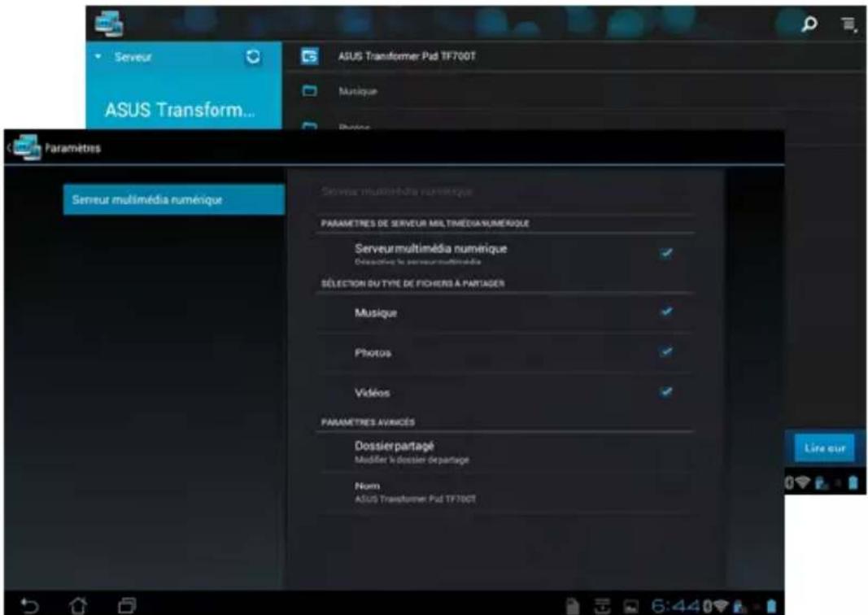Select Serveur multimédia numérique in the left pane

coord(174,200)
